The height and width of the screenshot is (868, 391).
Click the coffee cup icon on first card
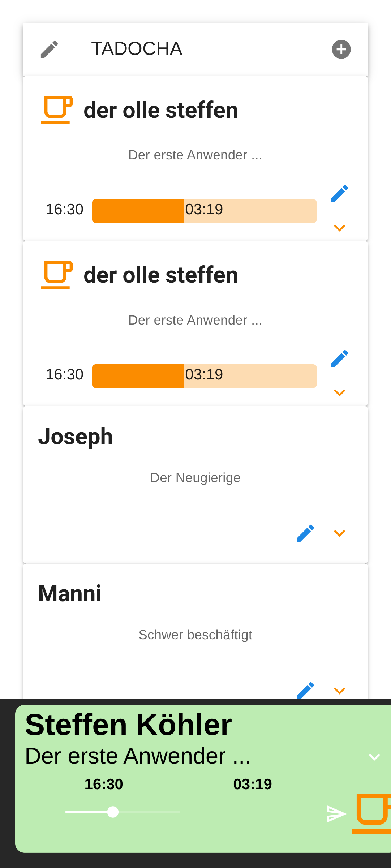pyautogui.click(x=57, y=110)
